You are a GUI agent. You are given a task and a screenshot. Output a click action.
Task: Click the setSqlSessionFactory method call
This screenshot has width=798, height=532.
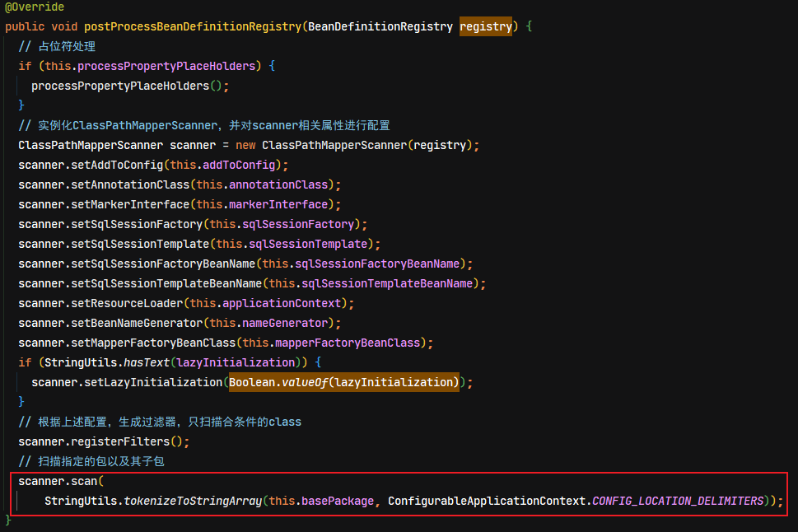137,225
